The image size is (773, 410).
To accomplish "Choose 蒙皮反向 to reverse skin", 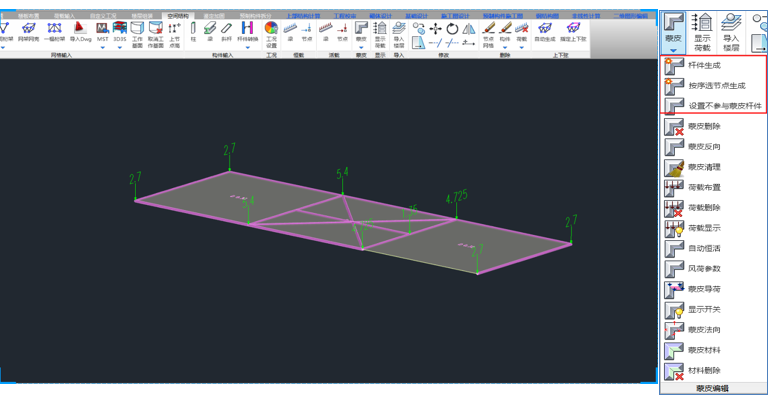I will 713,146.
